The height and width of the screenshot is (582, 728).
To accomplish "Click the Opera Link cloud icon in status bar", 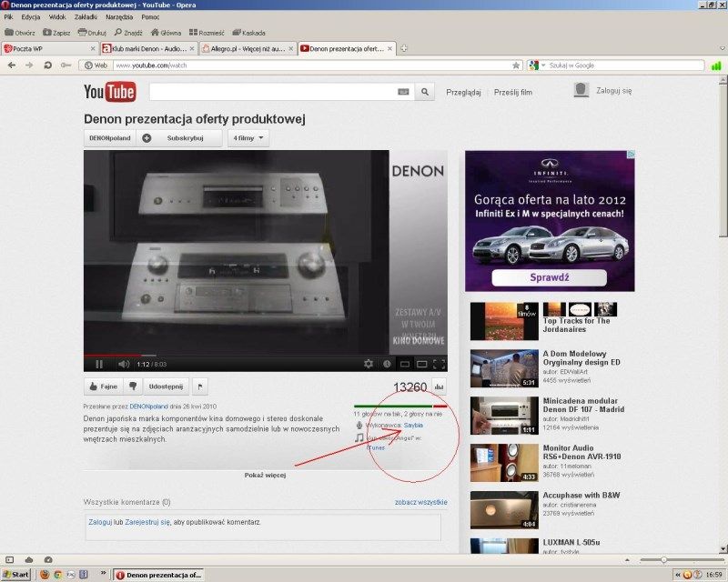I will [x=29, y=560].
